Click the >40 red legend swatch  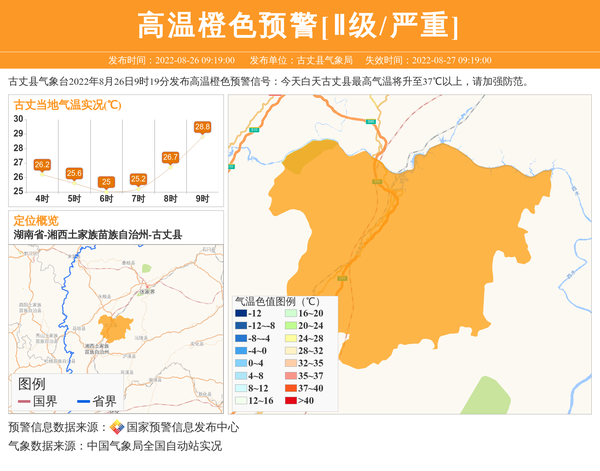[x=291, y=400]
